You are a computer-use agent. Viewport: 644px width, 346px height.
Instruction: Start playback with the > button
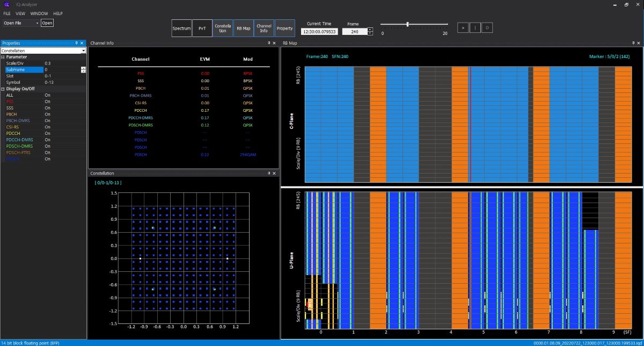(463, 28)
